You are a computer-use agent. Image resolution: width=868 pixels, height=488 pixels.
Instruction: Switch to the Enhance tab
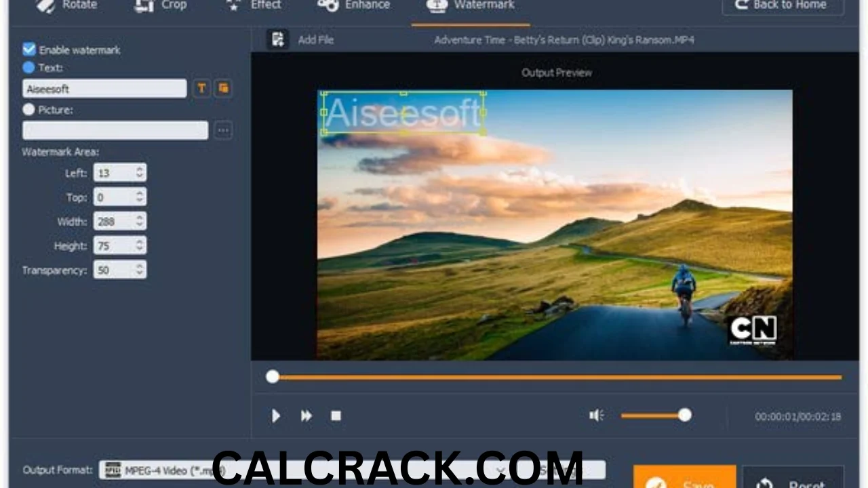353,6
